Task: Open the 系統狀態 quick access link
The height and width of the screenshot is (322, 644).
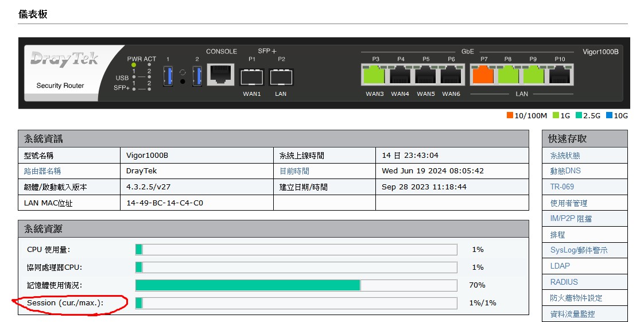Action: tap(565, 156)
